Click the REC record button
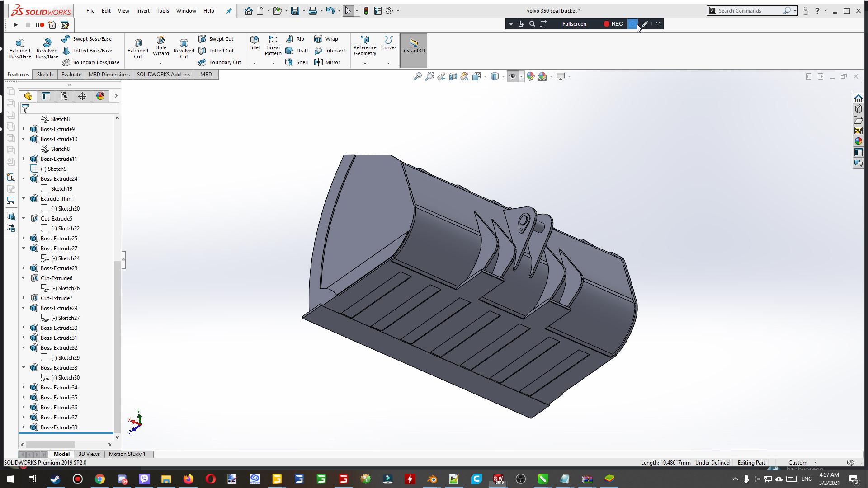868x488 pixels. 613,24
